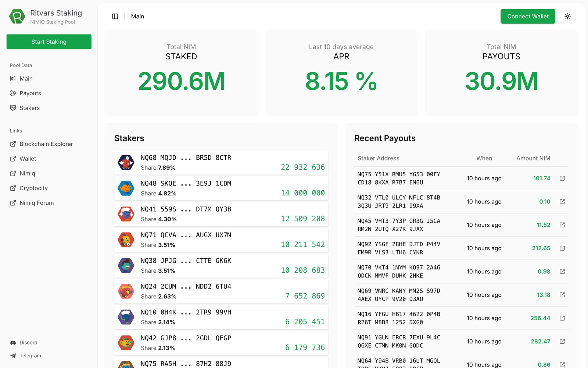The image size is (588, 368).
Task: Click payout address starting NQ75 Y51X
Action: 399,178
